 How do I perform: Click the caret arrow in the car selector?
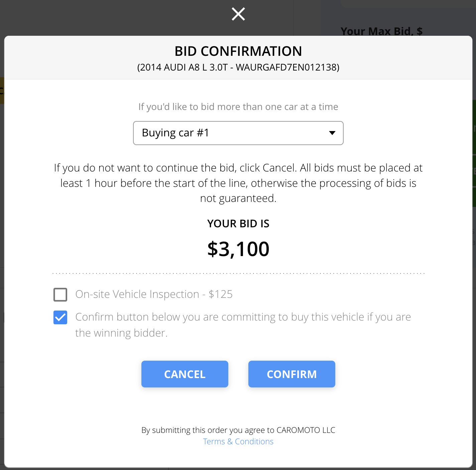tap(332, 133)
